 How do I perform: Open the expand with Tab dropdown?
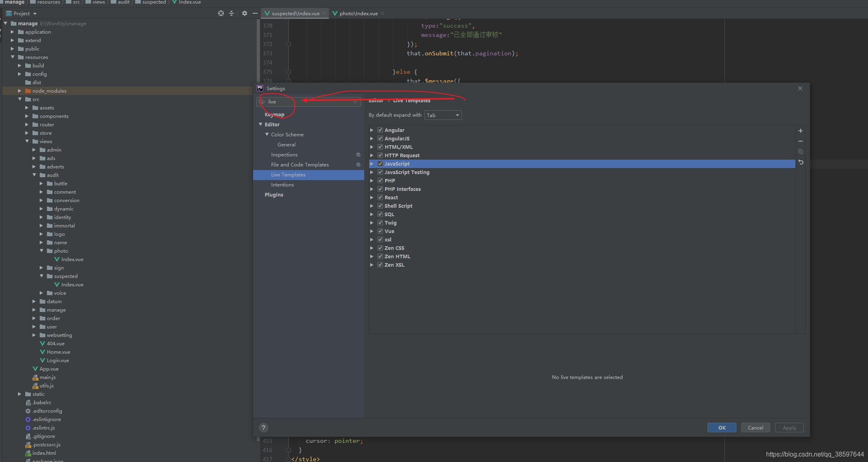(443, 115)
